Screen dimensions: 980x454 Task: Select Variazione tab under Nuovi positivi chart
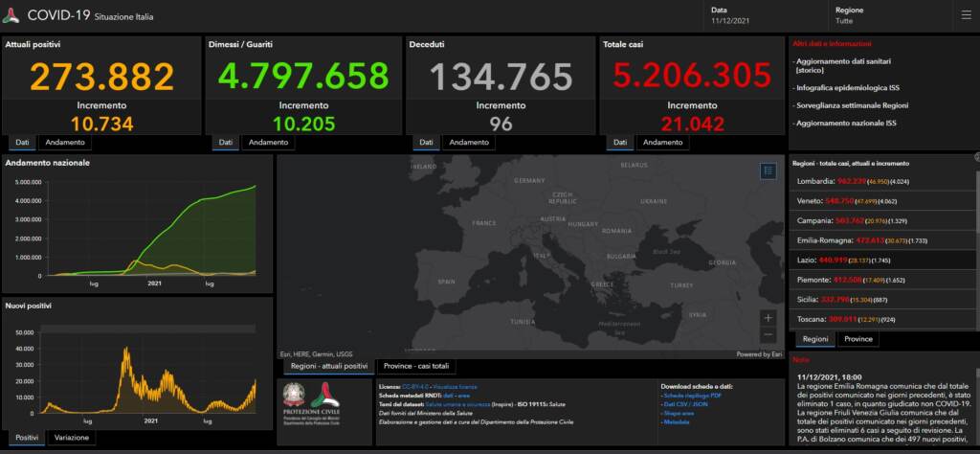tap(71, 438)
